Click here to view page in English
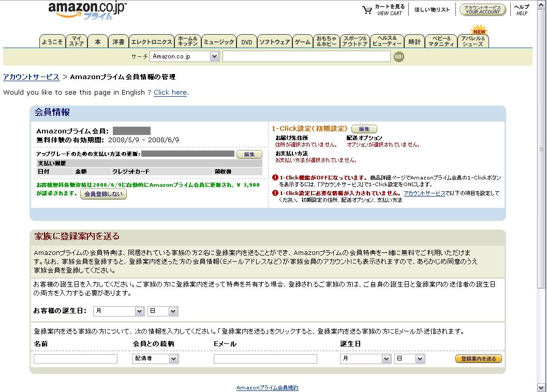The height and width of the screenshot is (392, 547). pos(170,92)
